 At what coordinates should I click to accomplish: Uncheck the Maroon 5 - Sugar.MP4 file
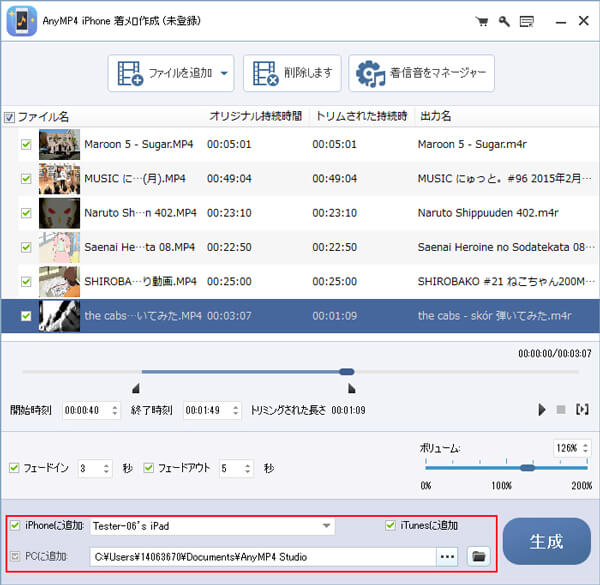26,145
